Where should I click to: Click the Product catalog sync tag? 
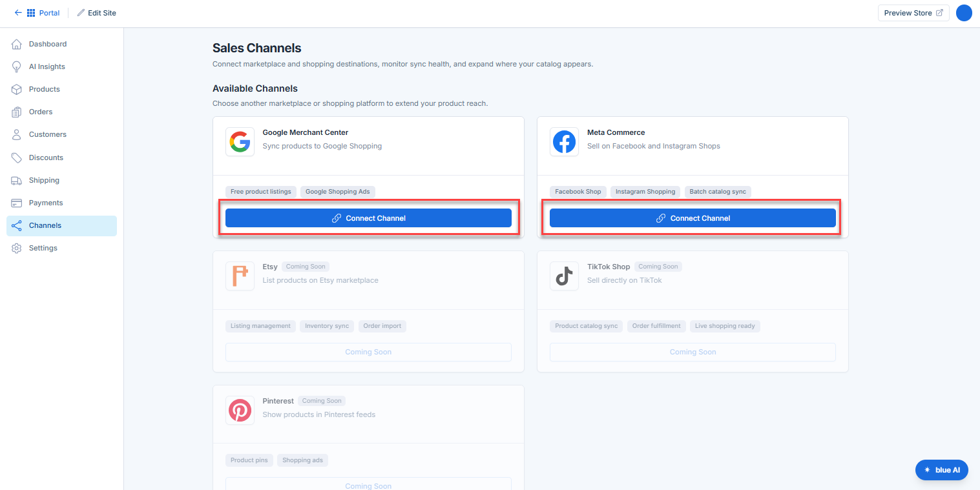point(587,326)
